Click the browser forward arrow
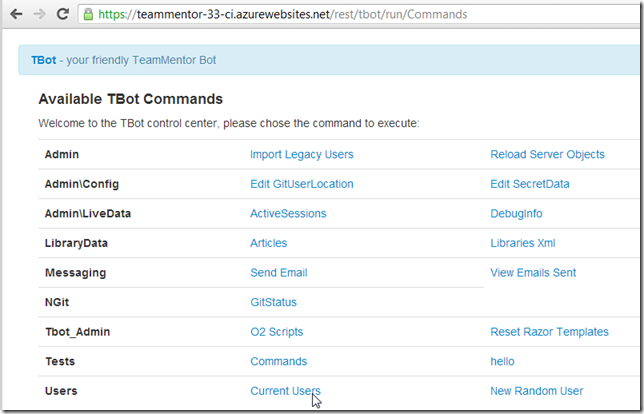Viewport: 644px width, 414px height. (39, 15)
